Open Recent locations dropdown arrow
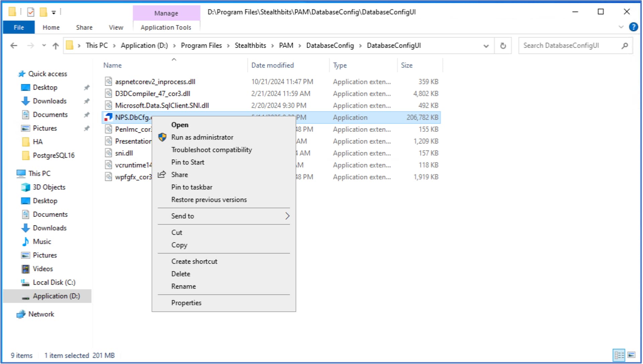 click(44, 45)
